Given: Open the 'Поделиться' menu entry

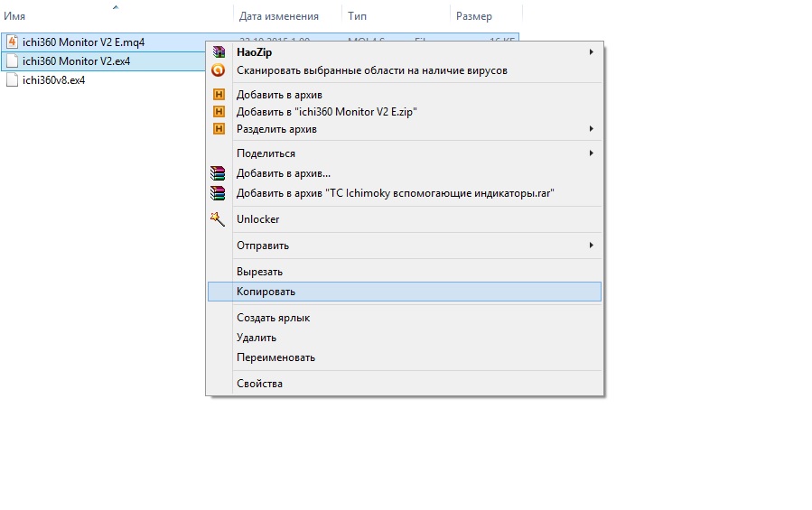Looking at the screenshot, I should pyautogui.click(x=405, y=153).
